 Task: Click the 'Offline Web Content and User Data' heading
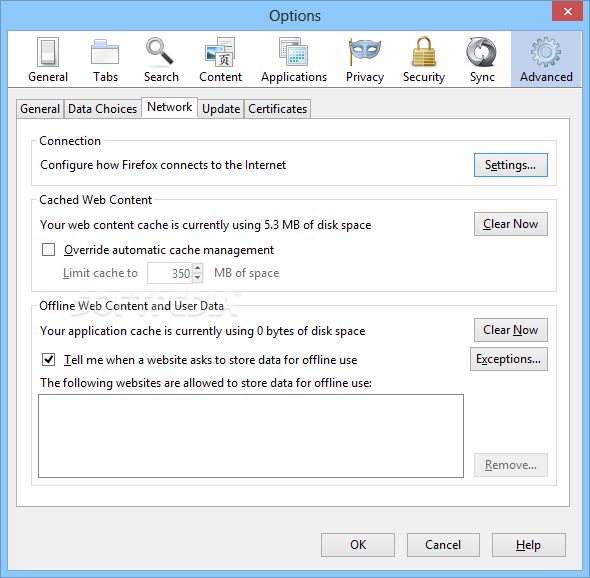point(131,306)
